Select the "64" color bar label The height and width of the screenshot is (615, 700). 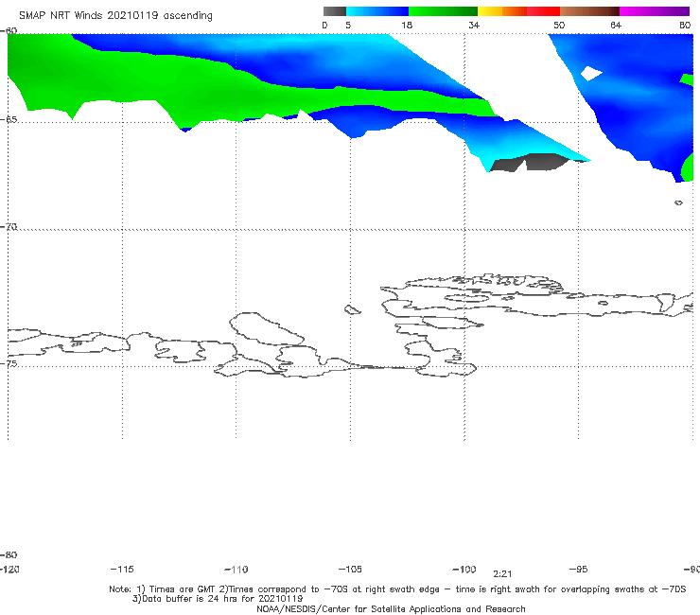pyautogui.click(x=616, y=26)
